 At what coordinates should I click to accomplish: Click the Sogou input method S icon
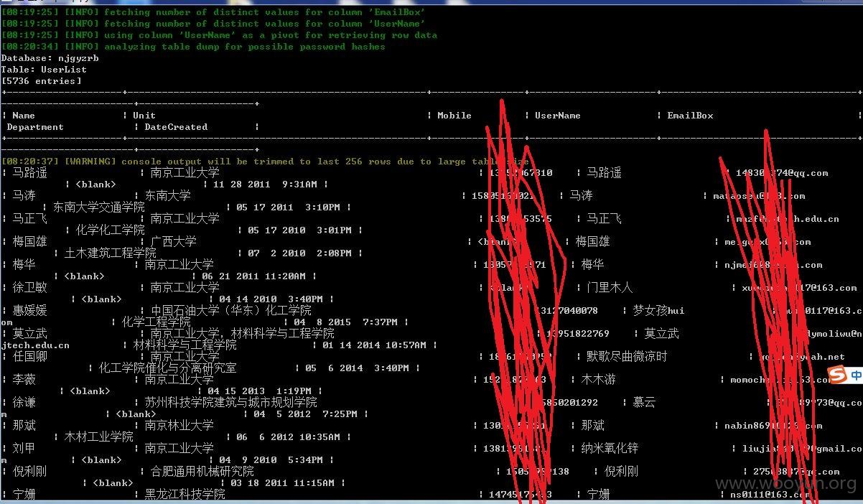click(x=837, y=374)
